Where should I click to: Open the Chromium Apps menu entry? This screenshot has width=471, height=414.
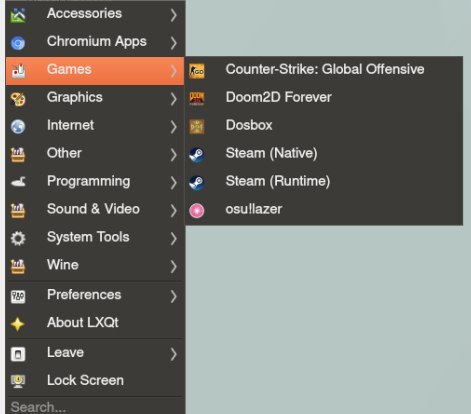click(x=95, y=43)
